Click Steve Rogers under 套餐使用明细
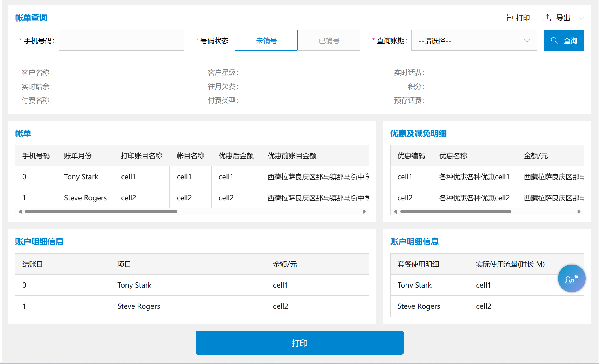The width and height of the screenshot is (599, 364). click(419, 306)
